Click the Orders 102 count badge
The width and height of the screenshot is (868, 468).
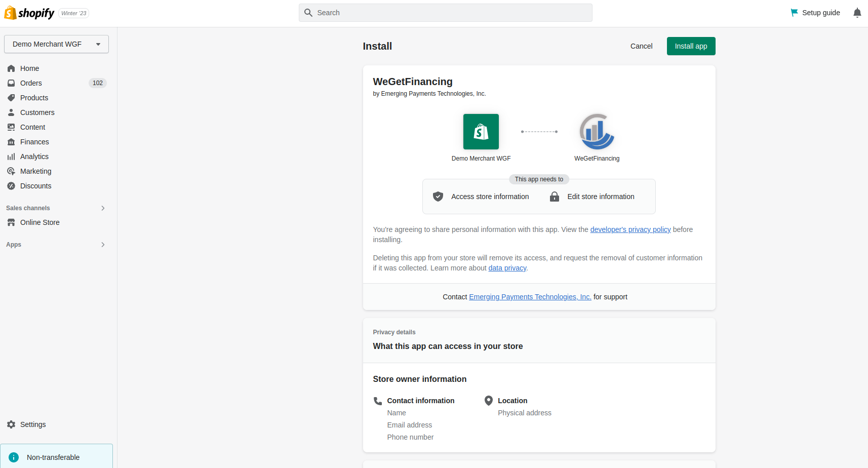pos(98,83)
